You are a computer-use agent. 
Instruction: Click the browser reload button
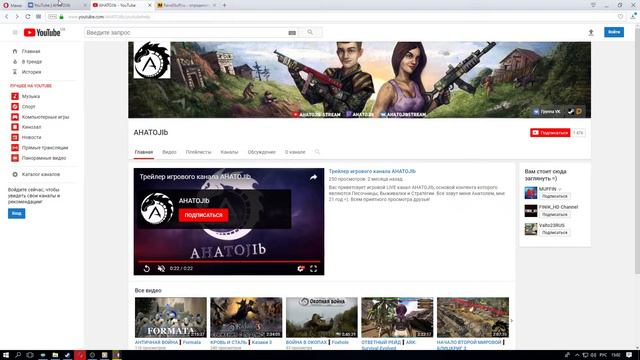click(27, 17)
